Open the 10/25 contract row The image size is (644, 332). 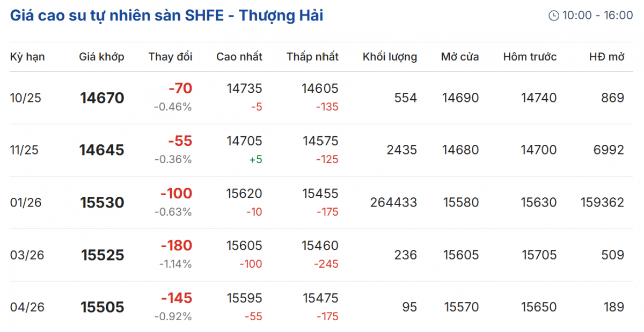coord(26,98)
